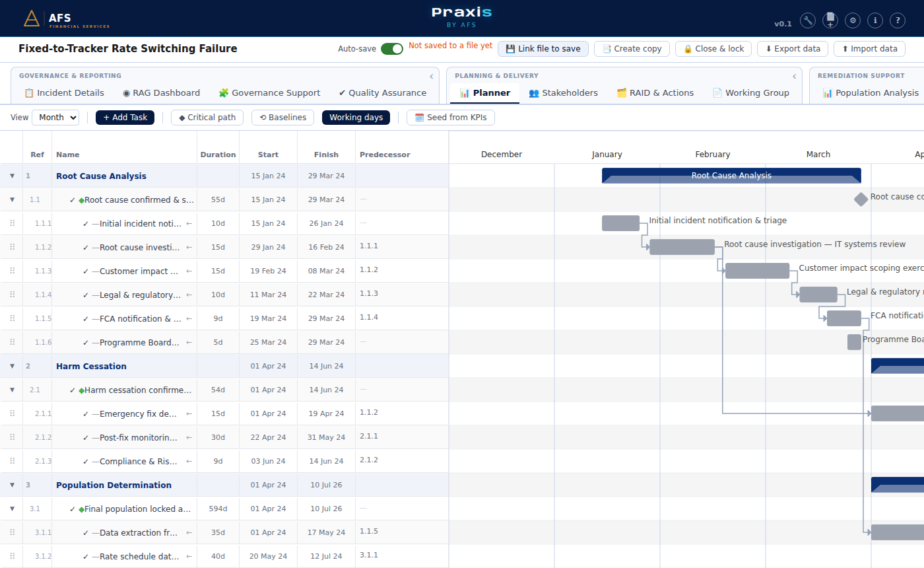Click Export data button
This screenshot has height=568, width=924.
tap(793, 49)
